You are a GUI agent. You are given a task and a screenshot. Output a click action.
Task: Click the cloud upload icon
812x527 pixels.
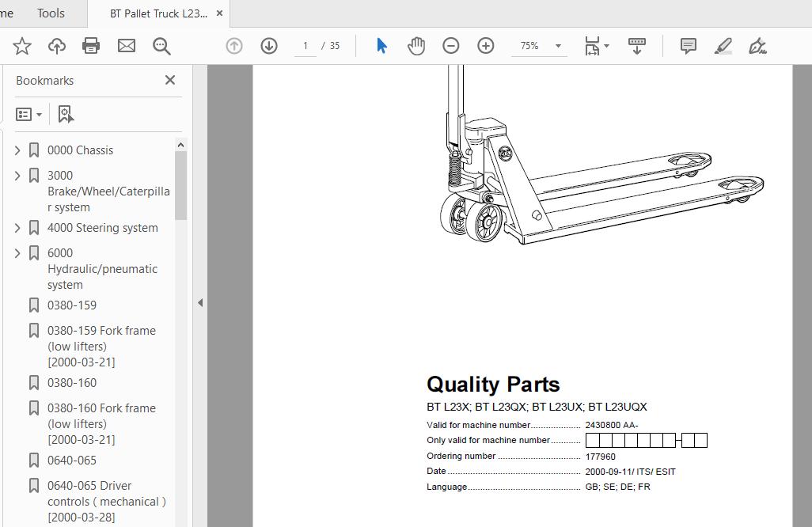(x=57, y=46)
